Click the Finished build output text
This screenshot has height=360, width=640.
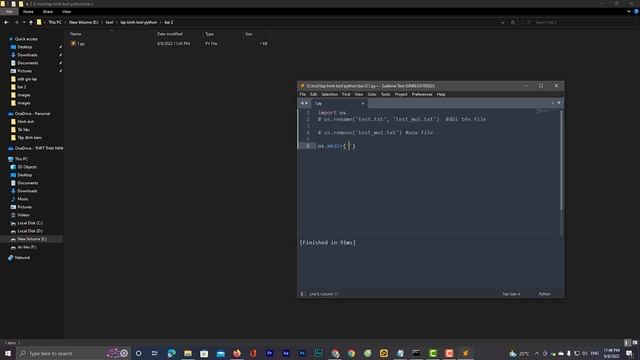328,242
